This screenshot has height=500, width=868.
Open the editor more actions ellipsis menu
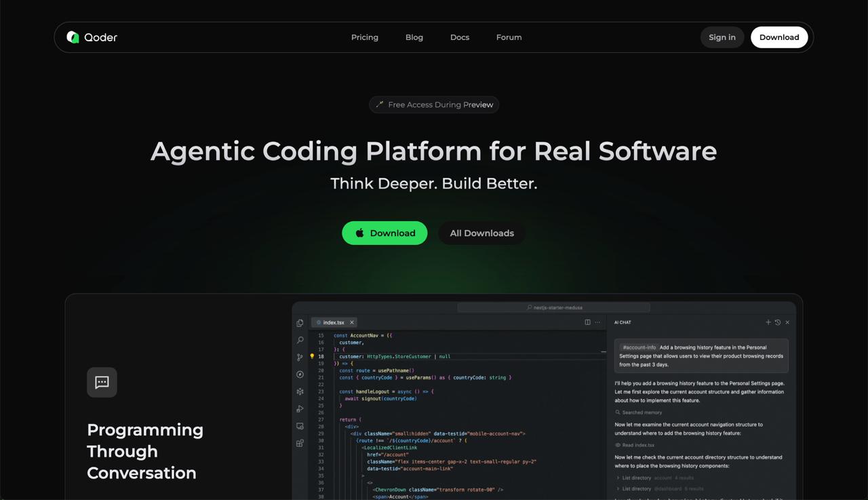tap(598, 322)
